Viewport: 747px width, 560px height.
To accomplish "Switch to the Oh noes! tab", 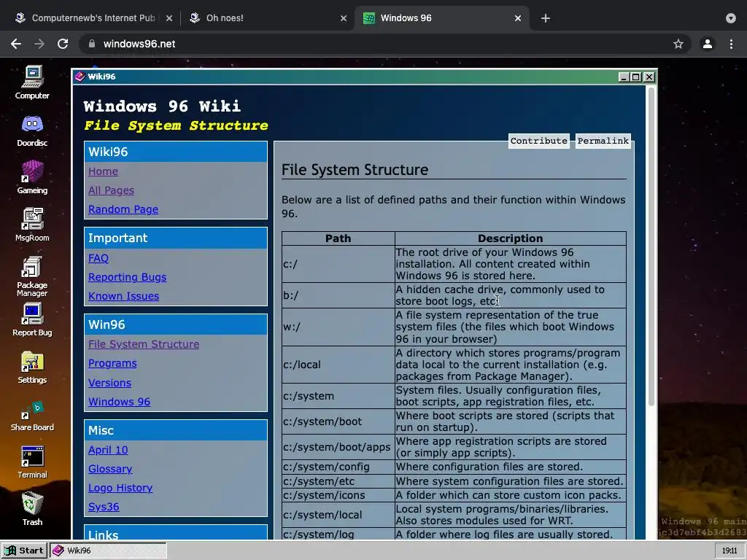I will point(268,18).
